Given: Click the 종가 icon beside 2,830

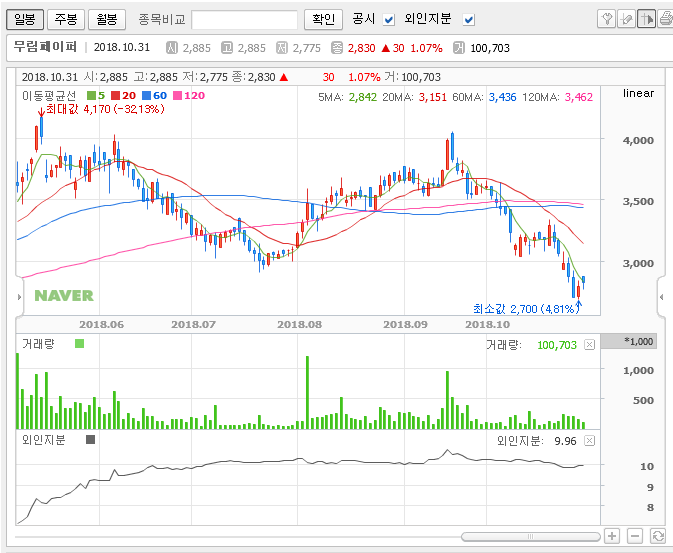Looking at the screenshot, I should pos(337,48).
